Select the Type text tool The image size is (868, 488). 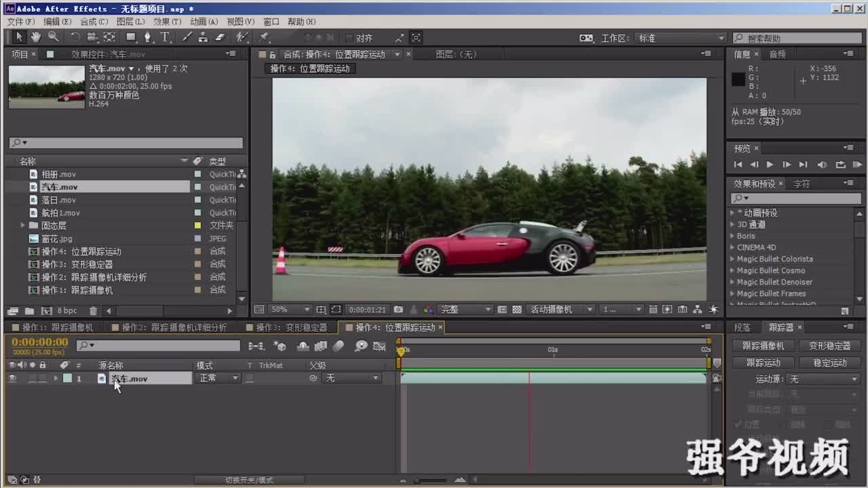[165, 37]
